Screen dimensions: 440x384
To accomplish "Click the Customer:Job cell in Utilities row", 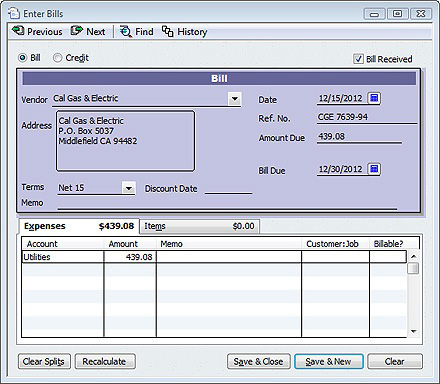I will coord(335,257).
